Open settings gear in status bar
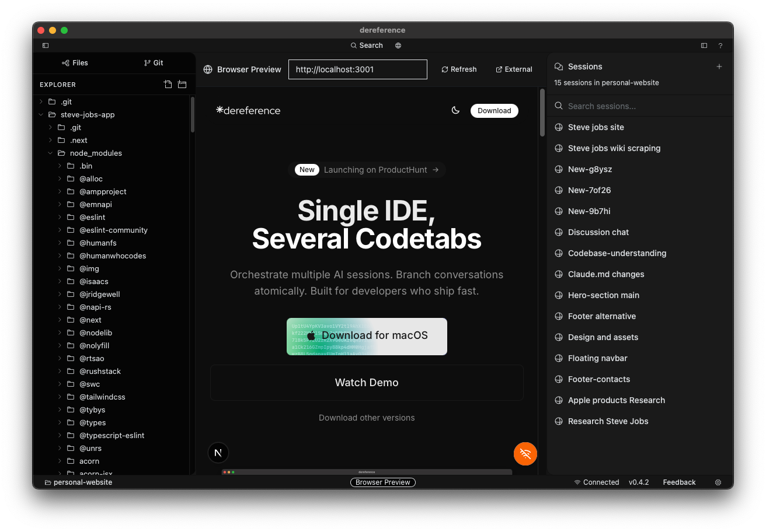 coord(718,482)
